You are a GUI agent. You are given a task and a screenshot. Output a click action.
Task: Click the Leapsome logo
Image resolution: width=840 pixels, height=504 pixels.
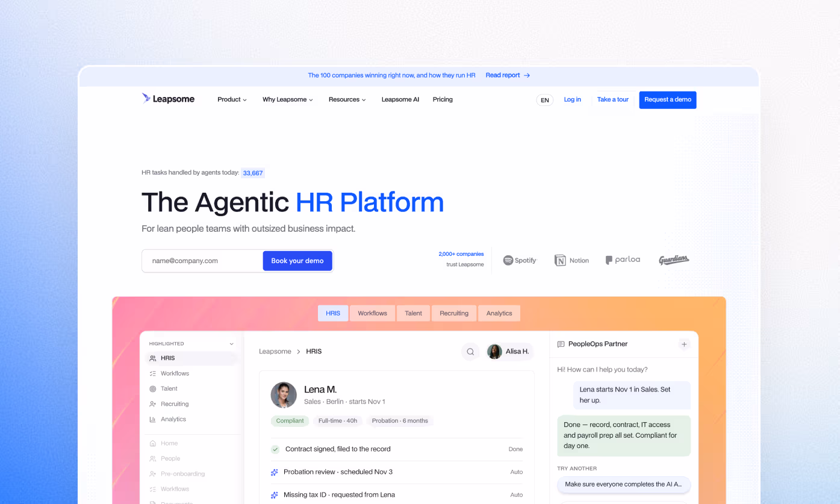[x=168, y=99]
